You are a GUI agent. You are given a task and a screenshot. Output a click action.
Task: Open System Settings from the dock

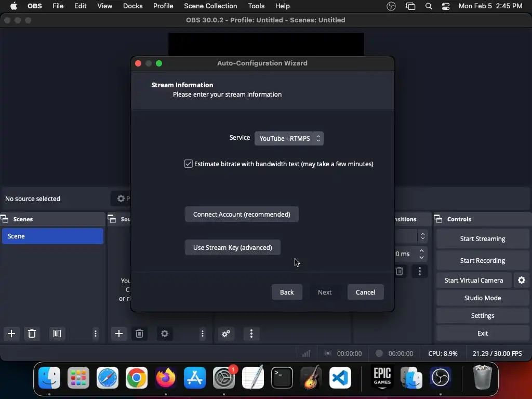[x=224, y=378]
